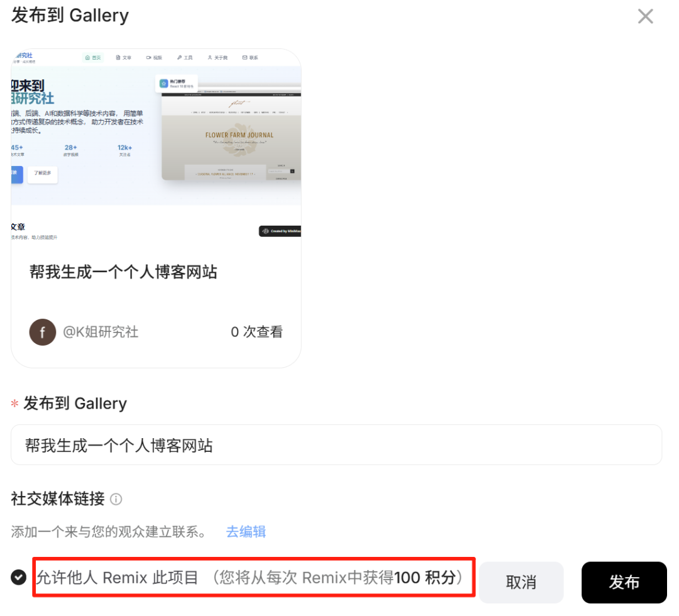Click the 发布 publish button
This screenshot has width=679, height=616.
click(x=624, y=582)
